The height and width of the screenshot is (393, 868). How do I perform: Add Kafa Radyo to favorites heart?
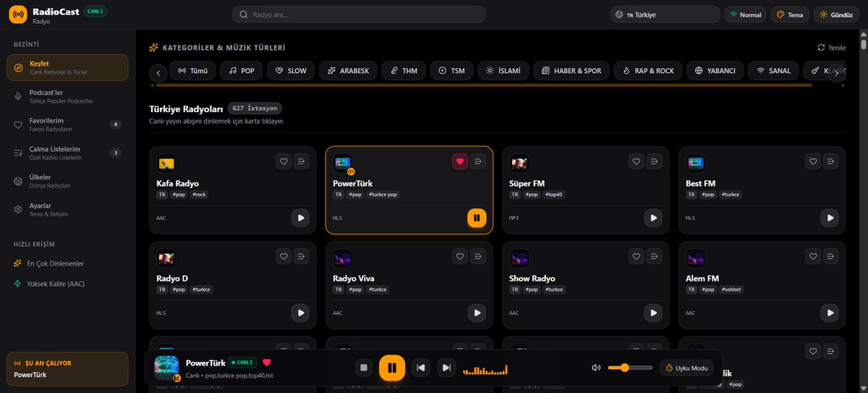point(284,162)
